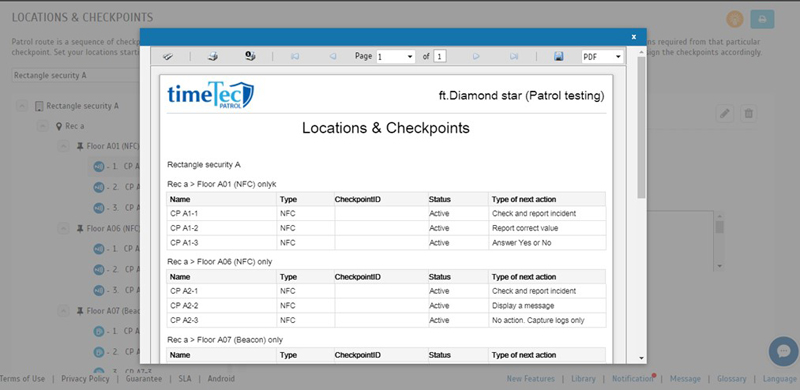Click the report scrollbar up arrow
800x390 pixels.
(x=641, y=52)
